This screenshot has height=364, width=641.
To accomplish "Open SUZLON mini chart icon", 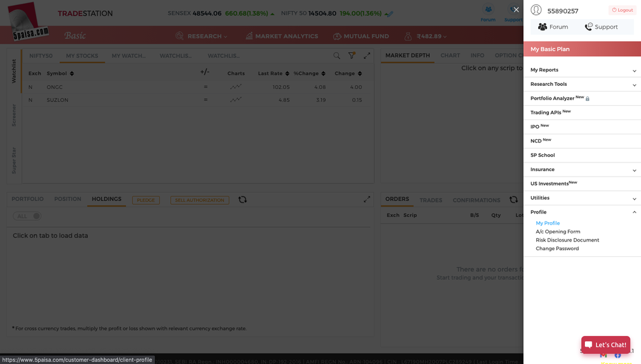I will pyautogui.click(x=235, y=100).
